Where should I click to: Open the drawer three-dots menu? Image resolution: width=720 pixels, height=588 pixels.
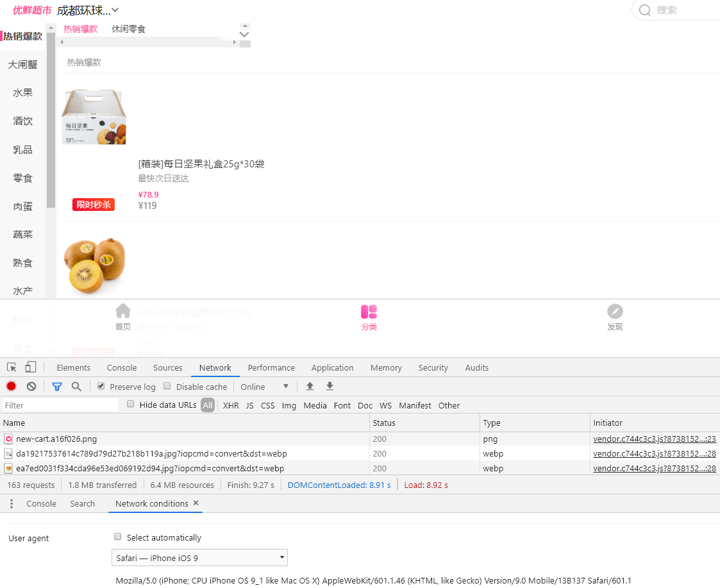click(x=12, y=503)
